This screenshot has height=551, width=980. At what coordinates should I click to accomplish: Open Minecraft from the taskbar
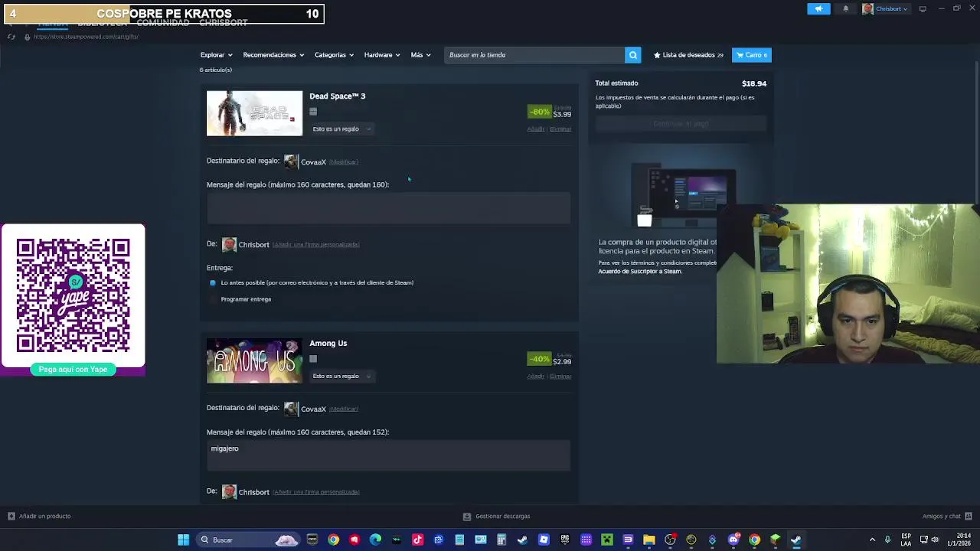pos(606,540)
